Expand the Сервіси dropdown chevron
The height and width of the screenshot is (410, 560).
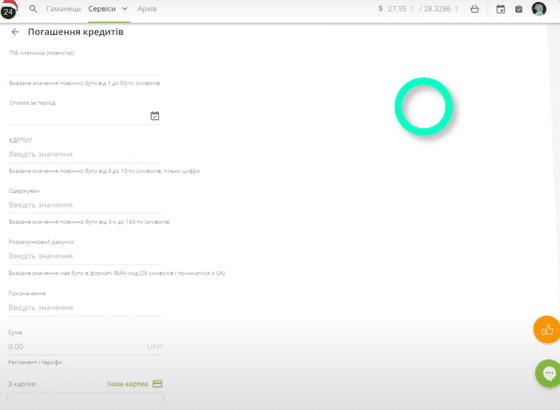124,9
